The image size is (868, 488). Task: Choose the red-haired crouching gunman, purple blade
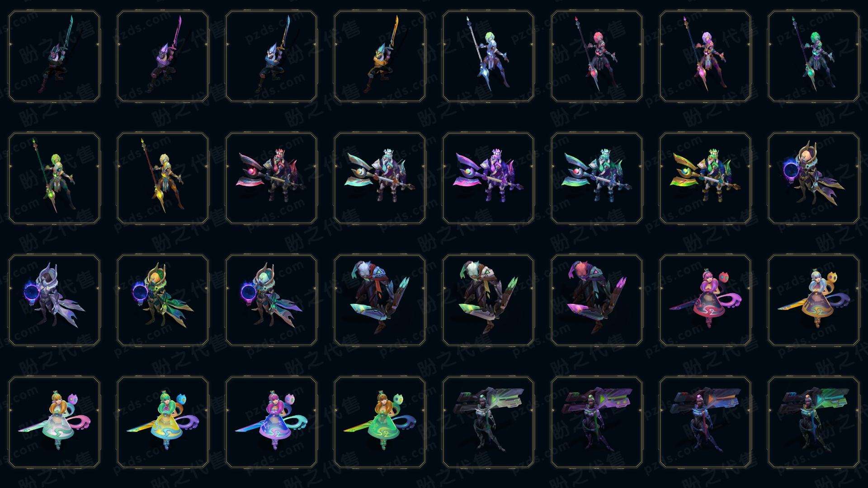[x=597, y=300]
